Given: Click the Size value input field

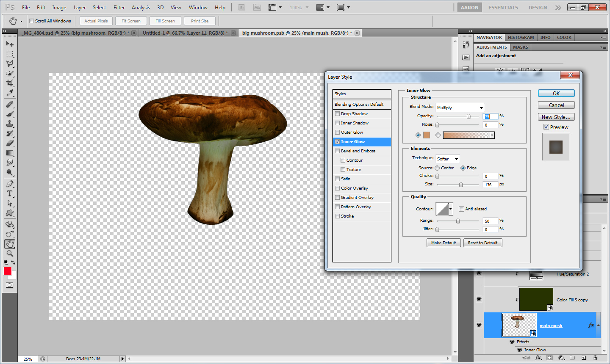Looking at the screenshot, I should pyautogui.click(x=490, y=185).
